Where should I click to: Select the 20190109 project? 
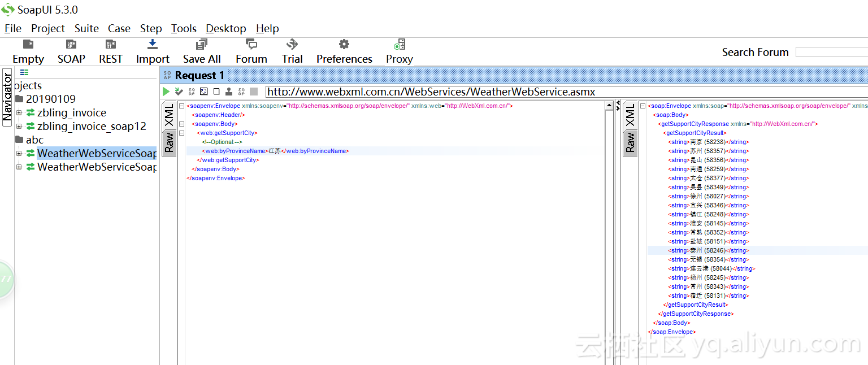[x=51, y=99]
